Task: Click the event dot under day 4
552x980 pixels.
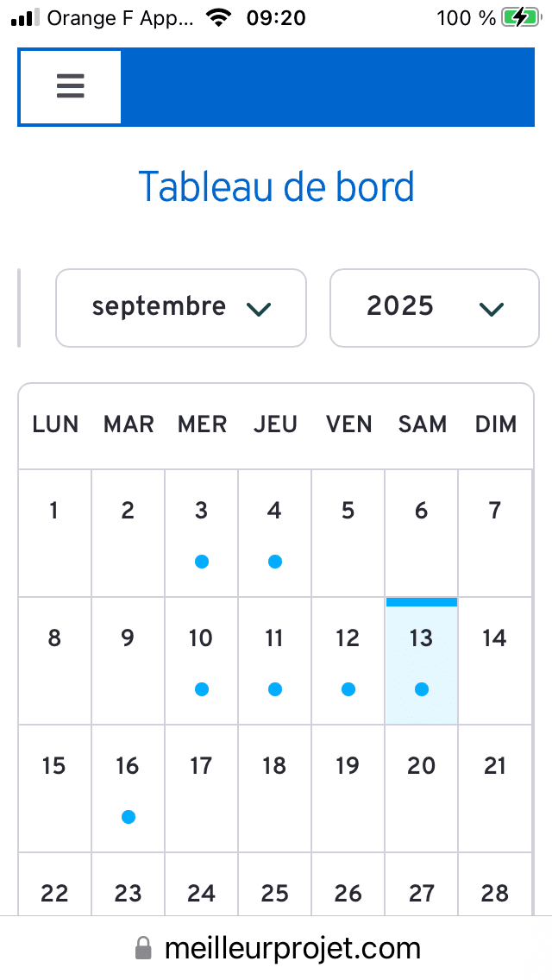Action: [275, 562]
